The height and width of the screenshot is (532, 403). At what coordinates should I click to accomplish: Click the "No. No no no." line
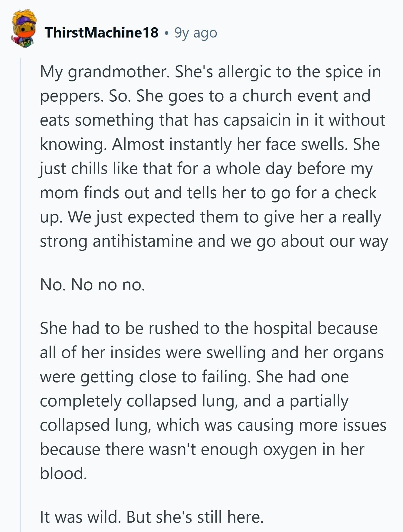(92, 285)
